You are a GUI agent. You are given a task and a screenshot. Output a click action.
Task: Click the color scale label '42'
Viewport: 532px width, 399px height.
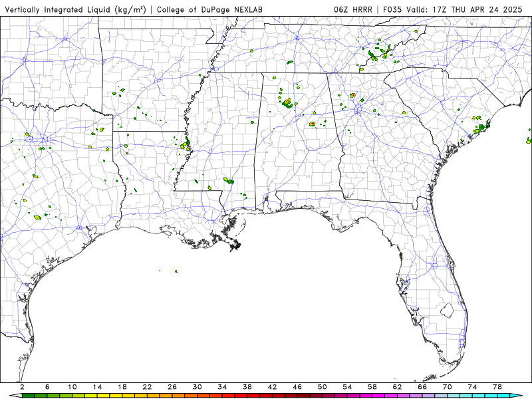click(x=273, y=387)
